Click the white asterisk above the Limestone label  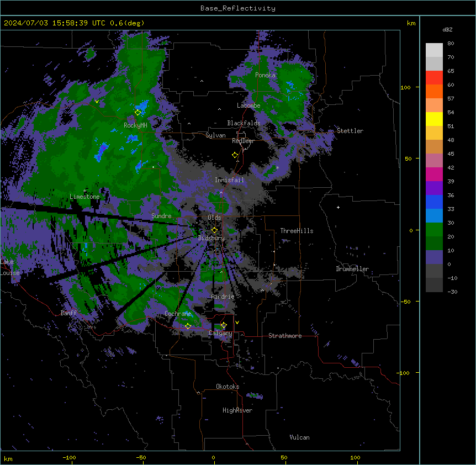84,191
